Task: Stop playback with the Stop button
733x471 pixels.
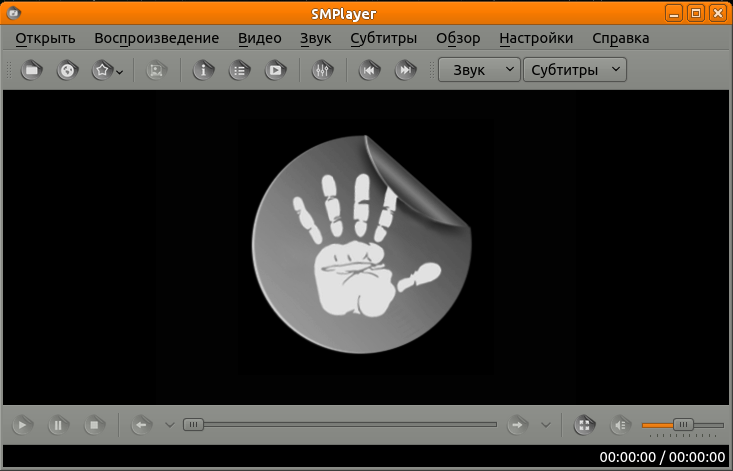Action: [94, 425]
